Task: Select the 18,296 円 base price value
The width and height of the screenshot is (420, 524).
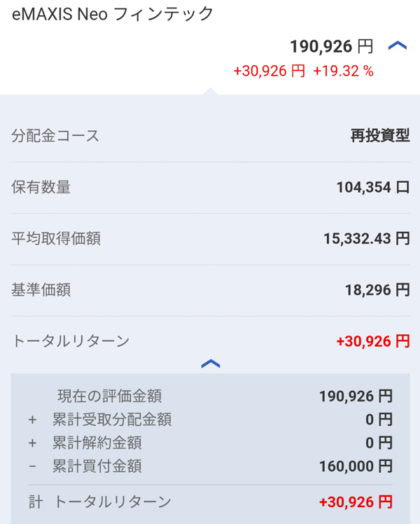Action: 377,290
